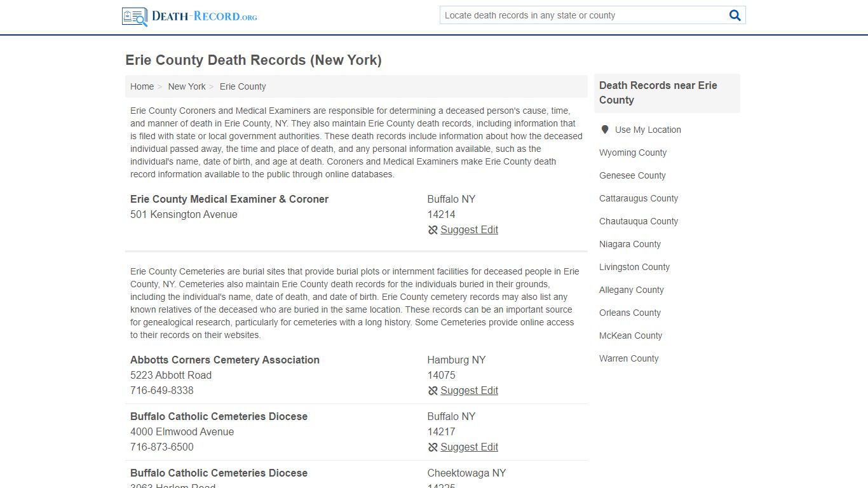The width and height of the screenshot is (868, 488).
Task: Go to the Home breadcrumb
Action: [x=142, y=86]
